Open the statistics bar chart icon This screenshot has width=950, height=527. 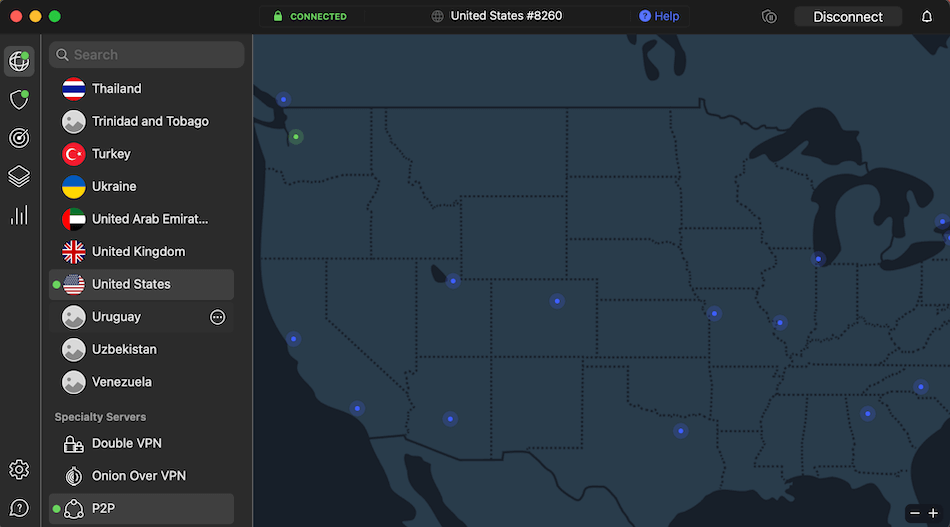click(19, 215)
